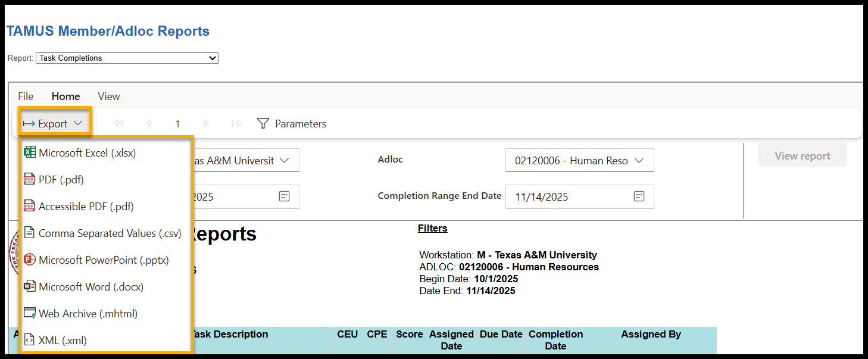868x359 pixels.
Task: Click the Home tab
Action: [x=65, y=96]
